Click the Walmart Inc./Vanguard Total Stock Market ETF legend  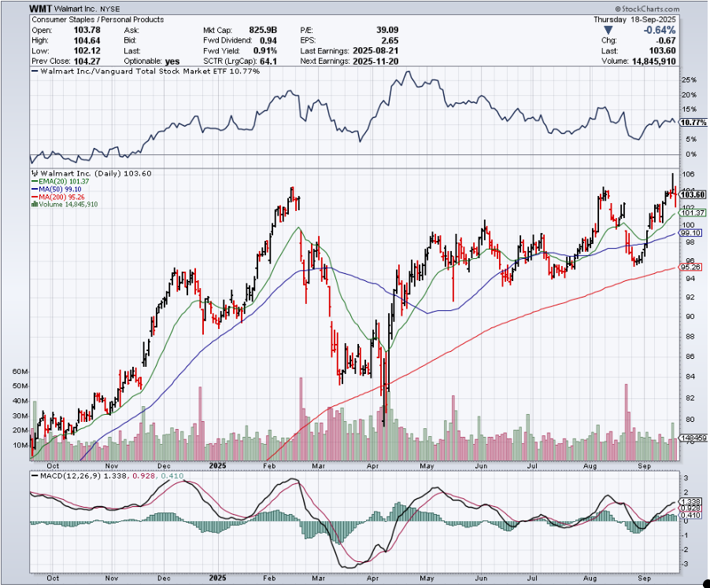click(146, 72)
